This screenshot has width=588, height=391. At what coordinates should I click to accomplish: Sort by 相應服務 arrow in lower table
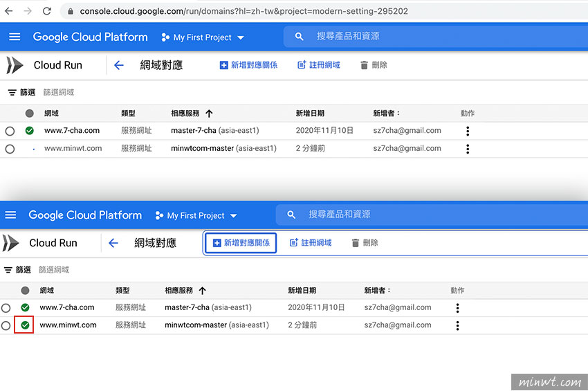tap(203, 291)
